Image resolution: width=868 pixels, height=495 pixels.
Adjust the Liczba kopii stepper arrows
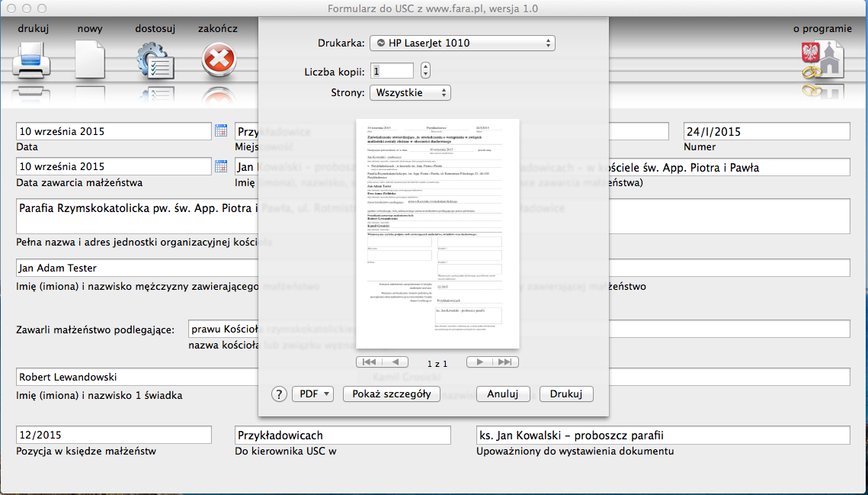click(x=425, y=70)
